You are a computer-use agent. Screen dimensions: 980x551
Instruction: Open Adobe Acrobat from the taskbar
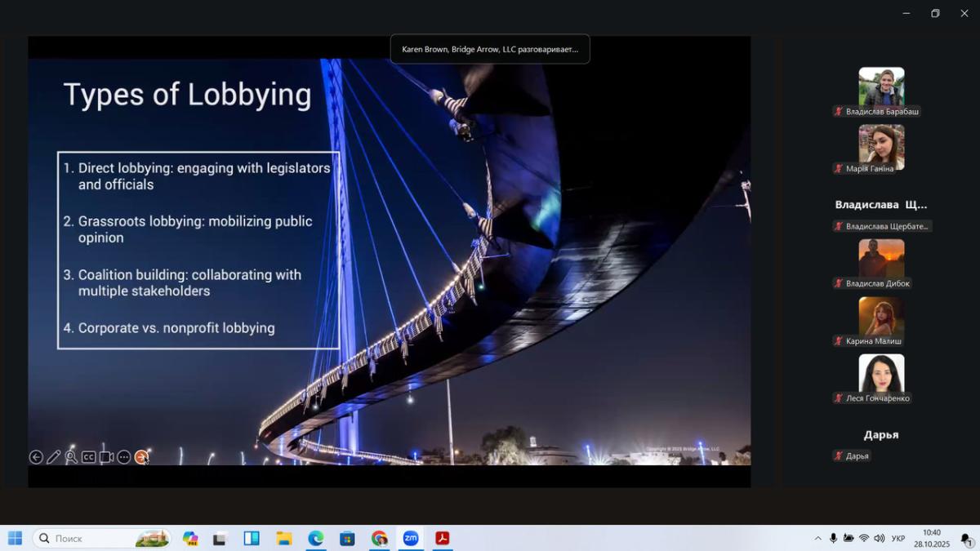443,538
